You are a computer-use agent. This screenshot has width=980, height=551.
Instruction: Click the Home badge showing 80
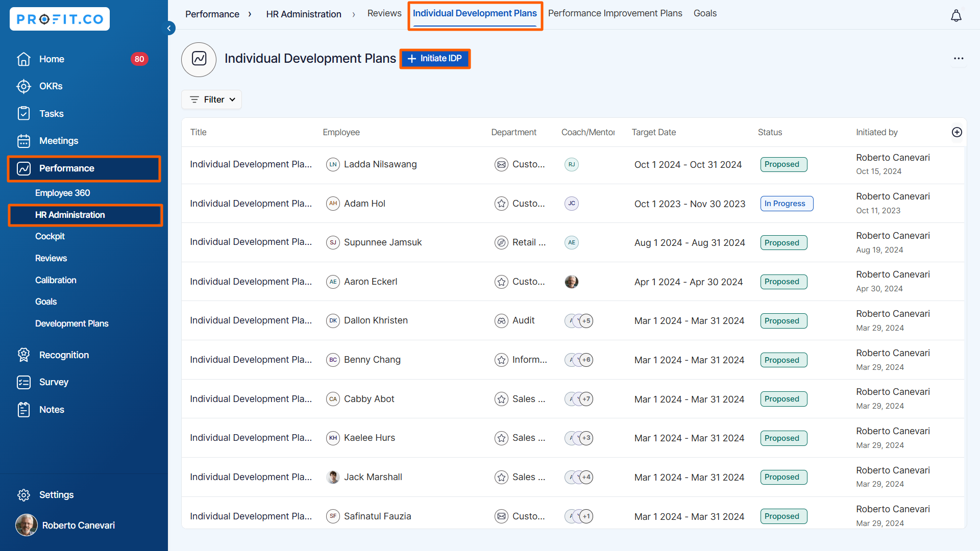139,59
